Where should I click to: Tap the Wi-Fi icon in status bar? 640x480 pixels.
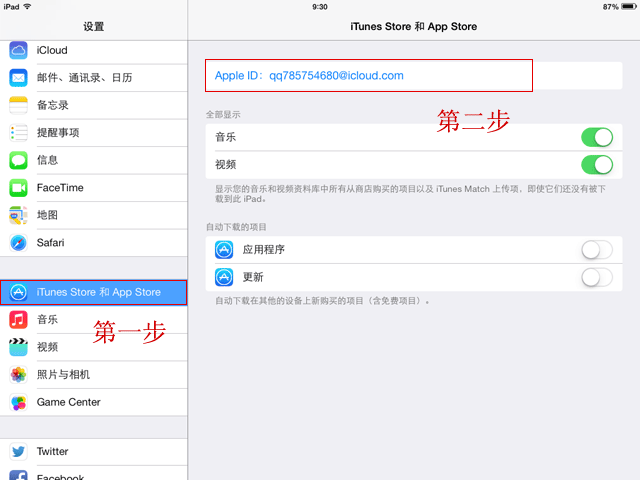point(27,7)
